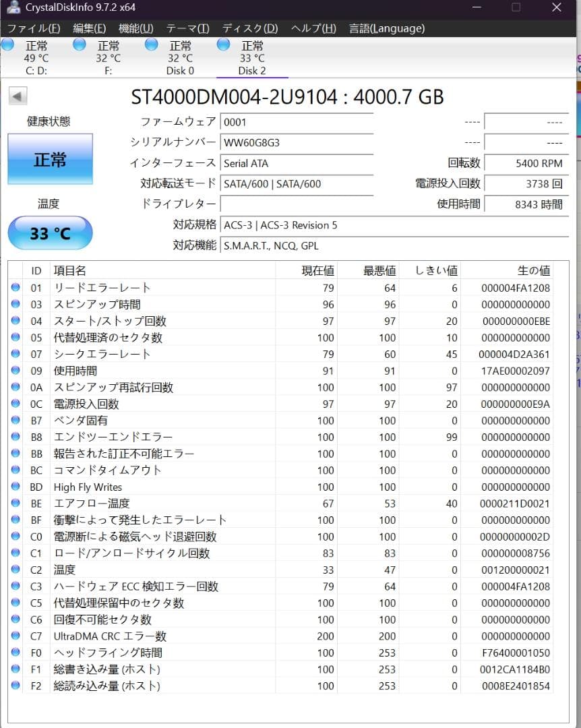Click the health indicator dot above Disk 0
Viewport: 581px width, 728px height.
151,44
